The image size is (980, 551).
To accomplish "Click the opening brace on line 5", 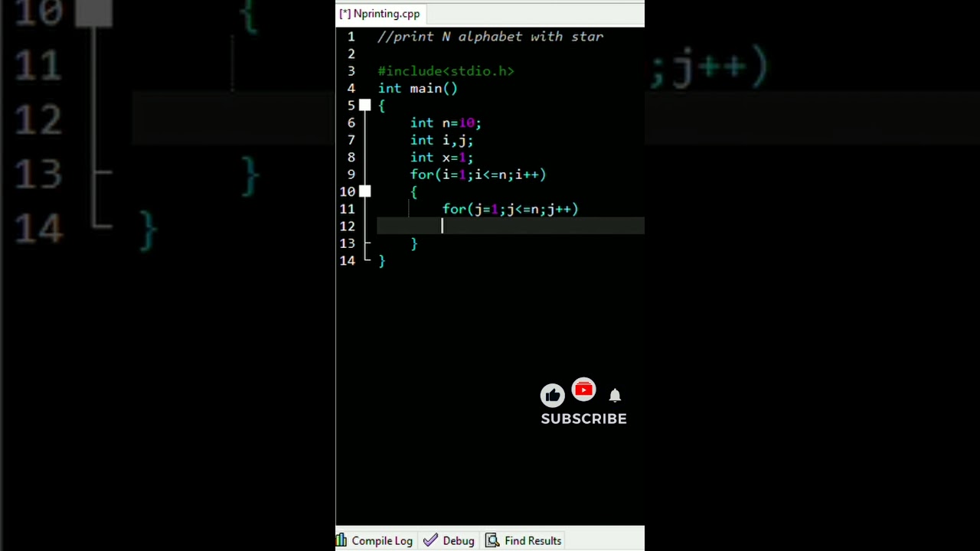I will tap(382, 106).
